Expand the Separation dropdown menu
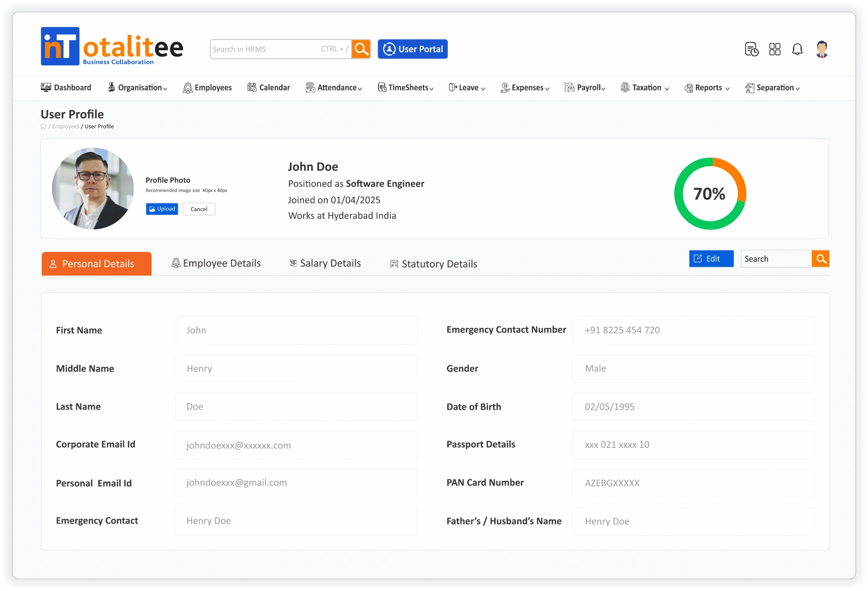The width and height of the screenshot is (868, 591). (x=772, y=88)
